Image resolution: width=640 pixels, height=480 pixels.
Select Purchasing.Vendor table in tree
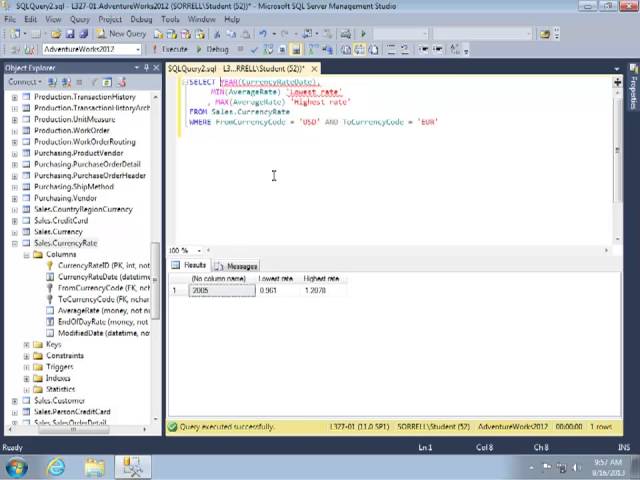65,198
